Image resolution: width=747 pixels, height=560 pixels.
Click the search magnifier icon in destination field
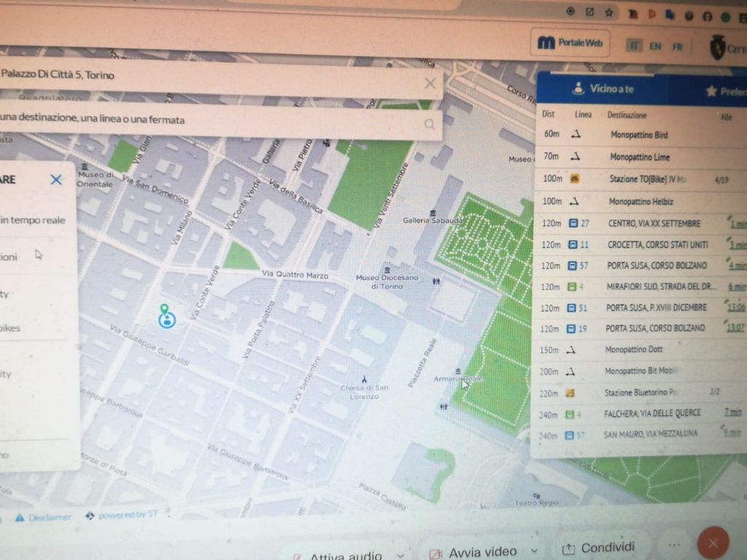tap(429, 124)
